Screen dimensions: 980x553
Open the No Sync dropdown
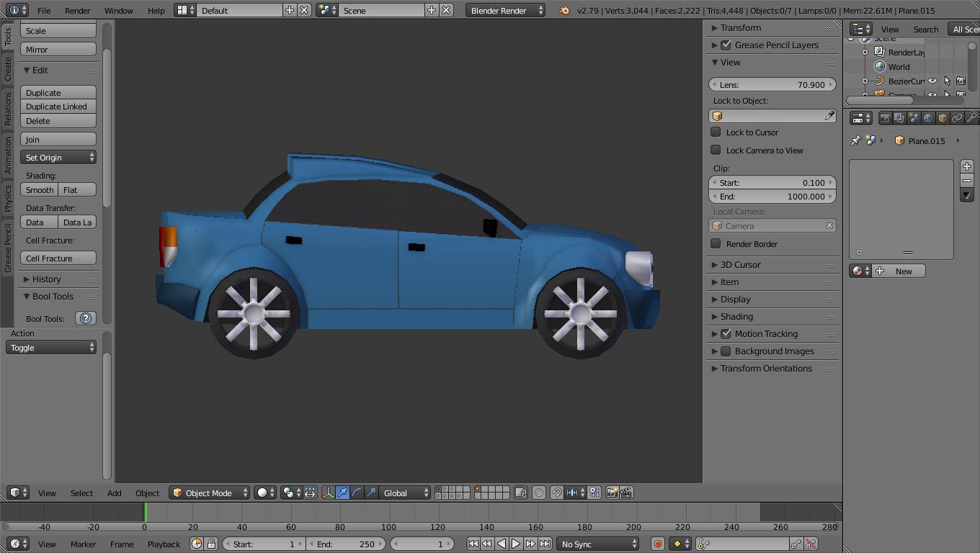pos(598,544)
